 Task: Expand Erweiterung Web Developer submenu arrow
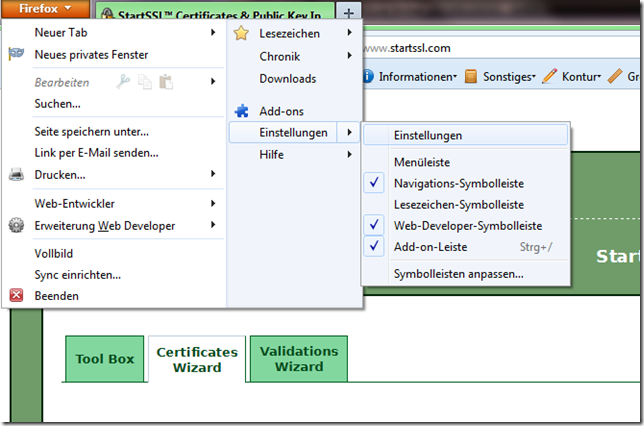point(213,225)
